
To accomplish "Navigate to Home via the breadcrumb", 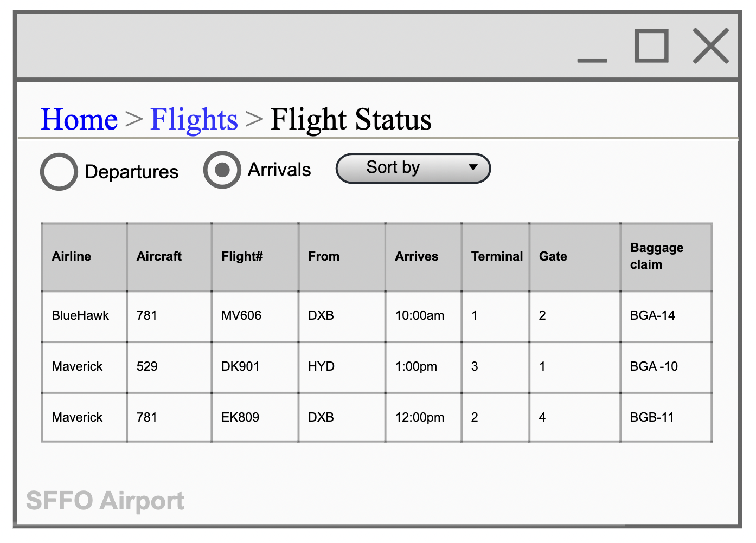I will (79, 119).
